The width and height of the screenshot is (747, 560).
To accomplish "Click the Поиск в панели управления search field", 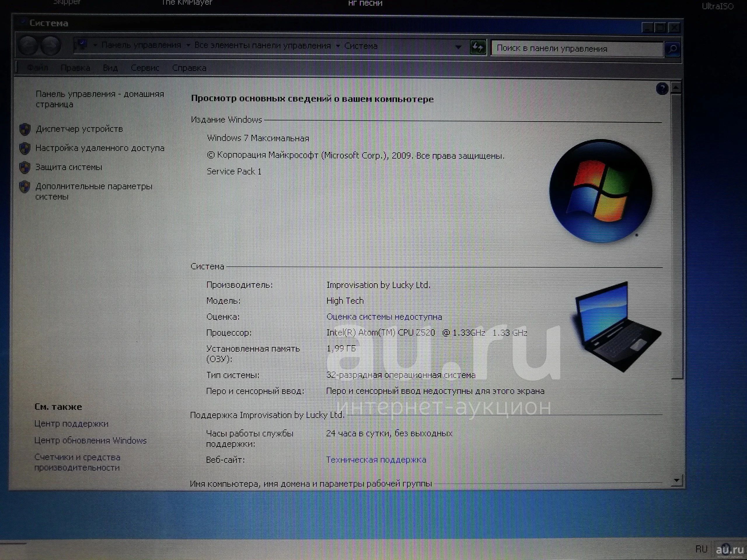I will (x=577, y=49).
